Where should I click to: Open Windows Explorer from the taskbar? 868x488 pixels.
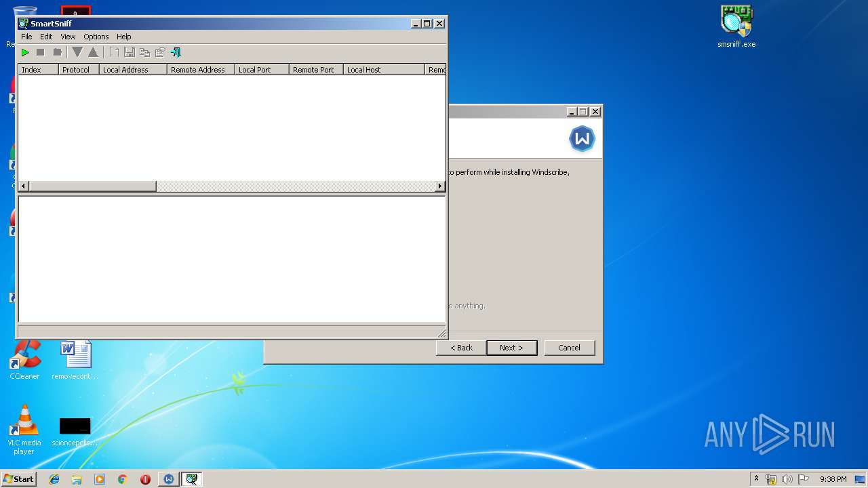77,479
